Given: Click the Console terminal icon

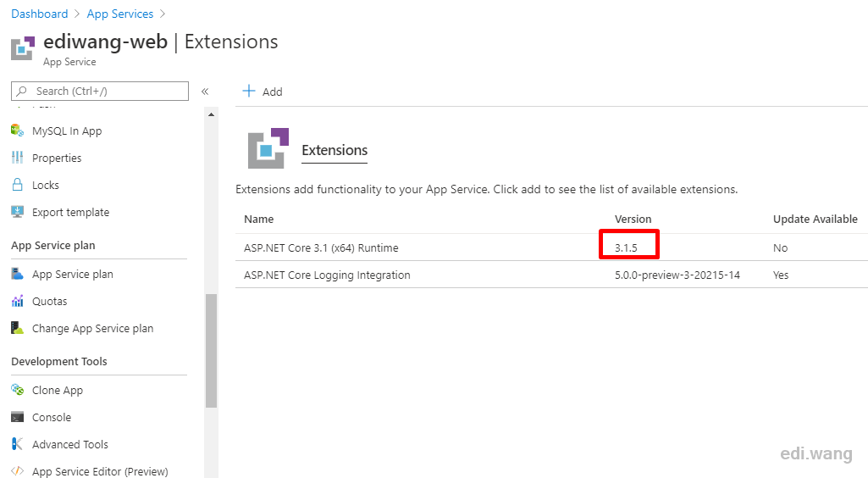Looking at the screenshot, I should [17, 417].
